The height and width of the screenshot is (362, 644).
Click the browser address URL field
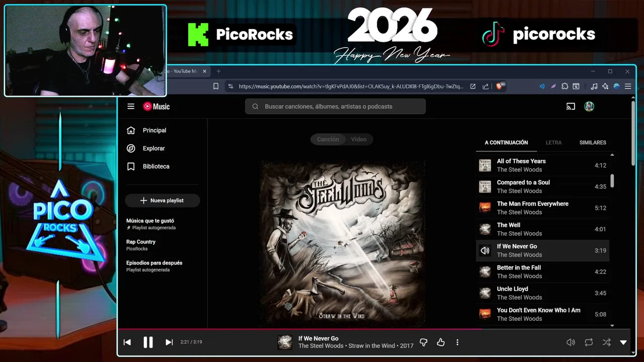point(351,86)
